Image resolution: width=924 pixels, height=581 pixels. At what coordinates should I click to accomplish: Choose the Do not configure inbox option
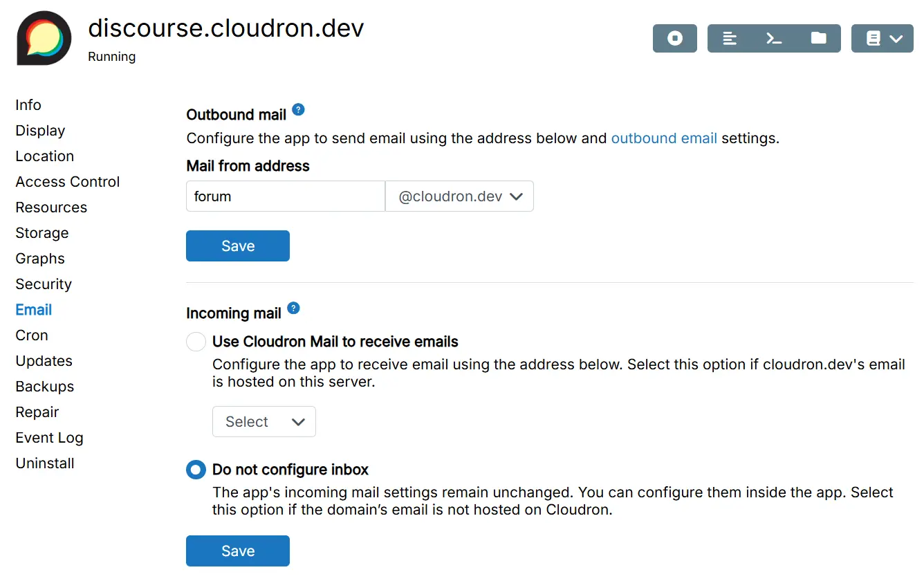[x=196, y=469]
